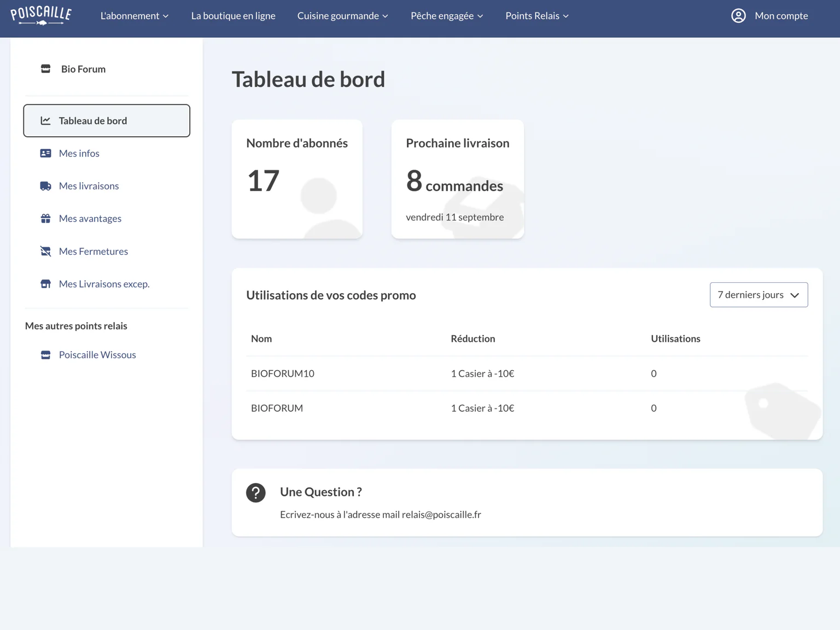The width and height of the screenshot is (840, 630).
Task: Click the Utilisations column header
Action: point(675,339)
